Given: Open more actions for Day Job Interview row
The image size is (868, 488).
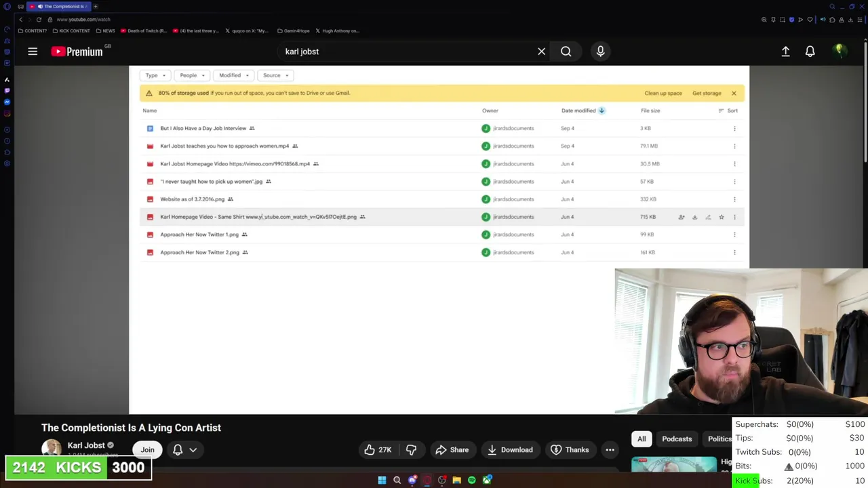Looking at the screenshot, I should tap(734, 128).
